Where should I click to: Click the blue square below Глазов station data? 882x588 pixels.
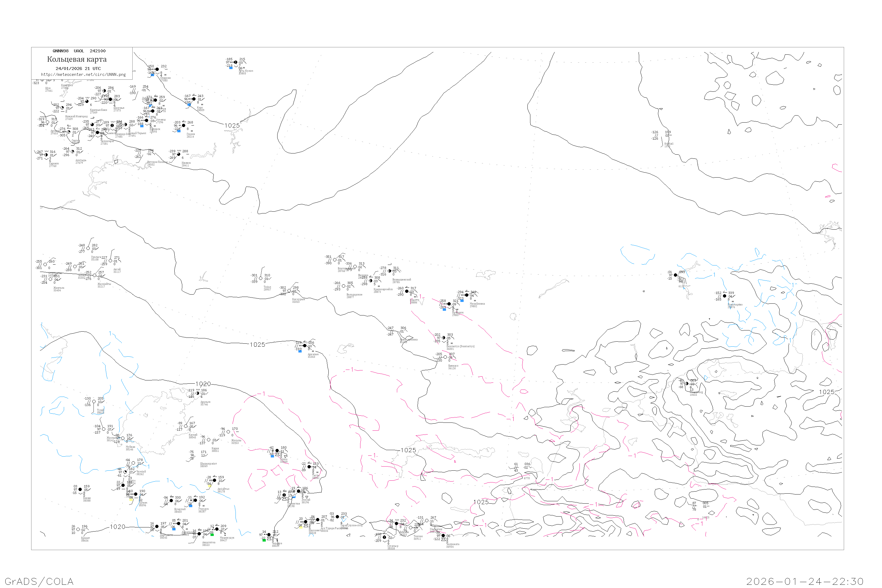179,131
